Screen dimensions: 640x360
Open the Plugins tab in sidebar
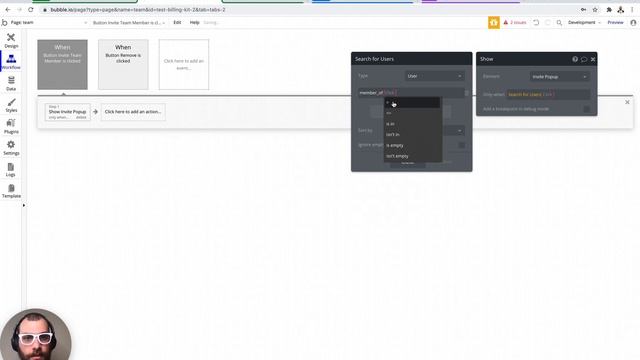click(x=11, y=126)
